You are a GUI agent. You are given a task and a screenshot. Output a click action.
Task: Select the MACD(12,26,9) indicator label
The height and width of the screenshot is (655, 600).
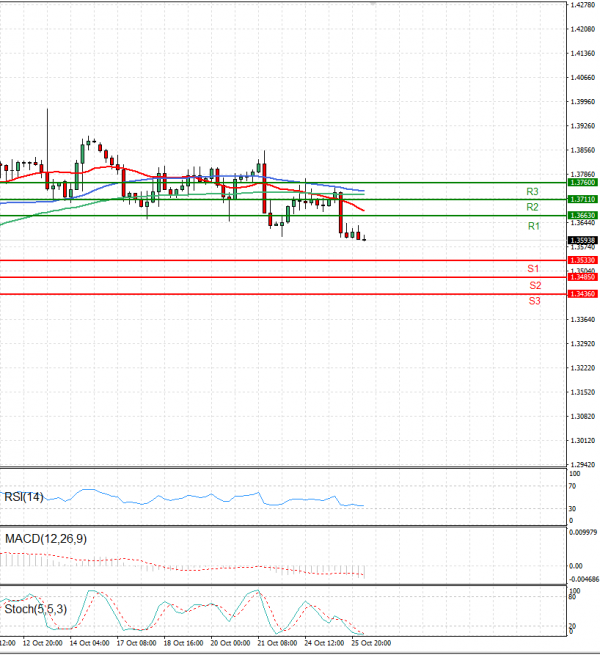[45, 539]
